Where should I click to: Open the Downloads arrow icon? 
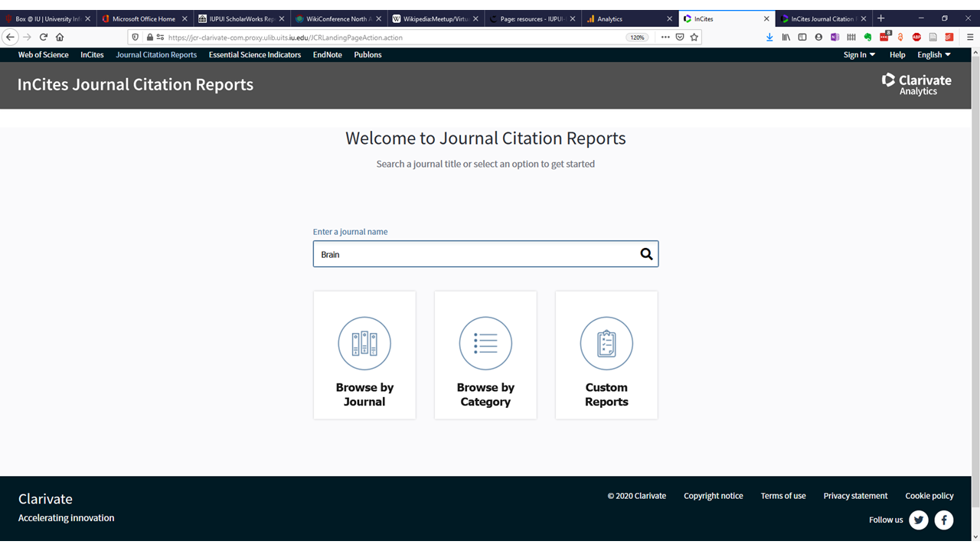(x=769, y=37)
